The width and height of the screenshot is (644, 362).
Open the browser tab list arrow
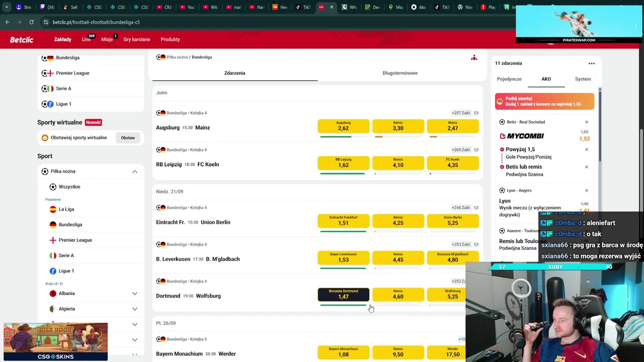pos(7,7)
